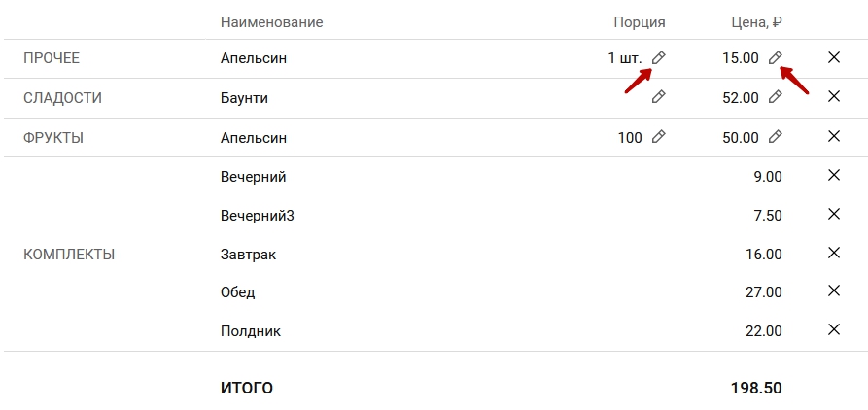Click the Порция column header
868x410 pixels.
[640, 22]
